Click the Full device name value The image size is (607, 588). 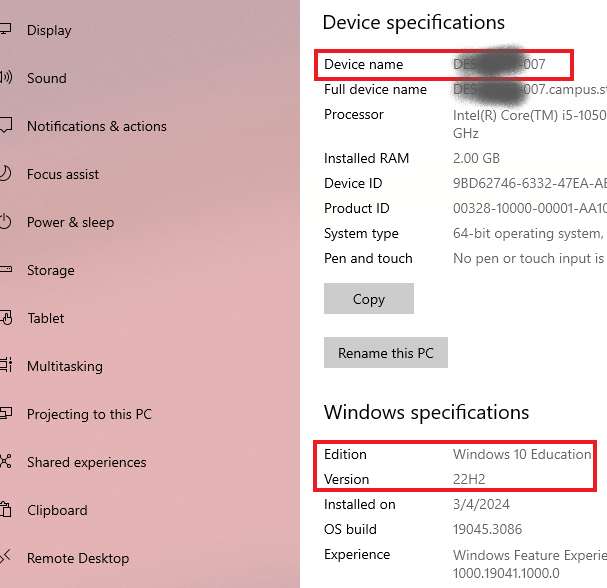click(530, 89)
